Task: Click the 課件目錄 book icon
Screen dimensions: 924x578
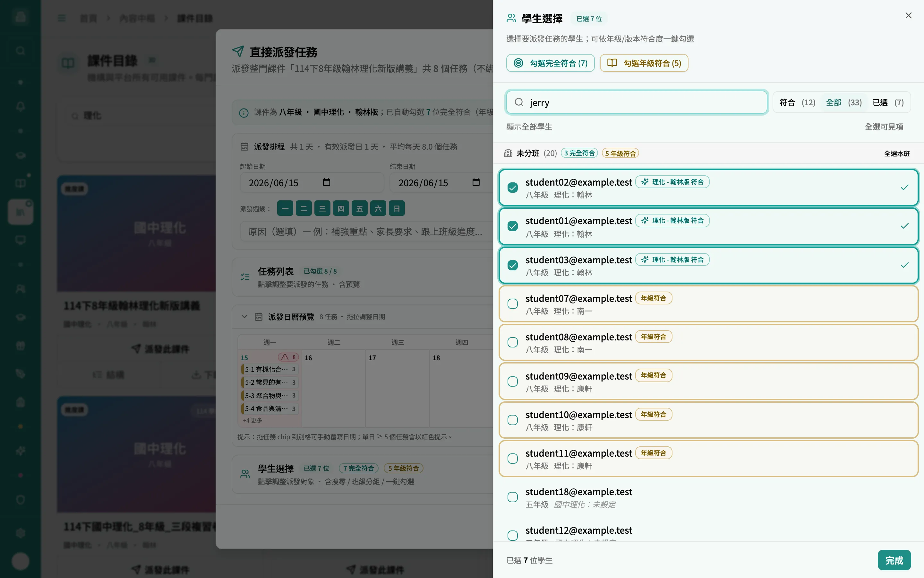Action: click(x=68, y=63)
